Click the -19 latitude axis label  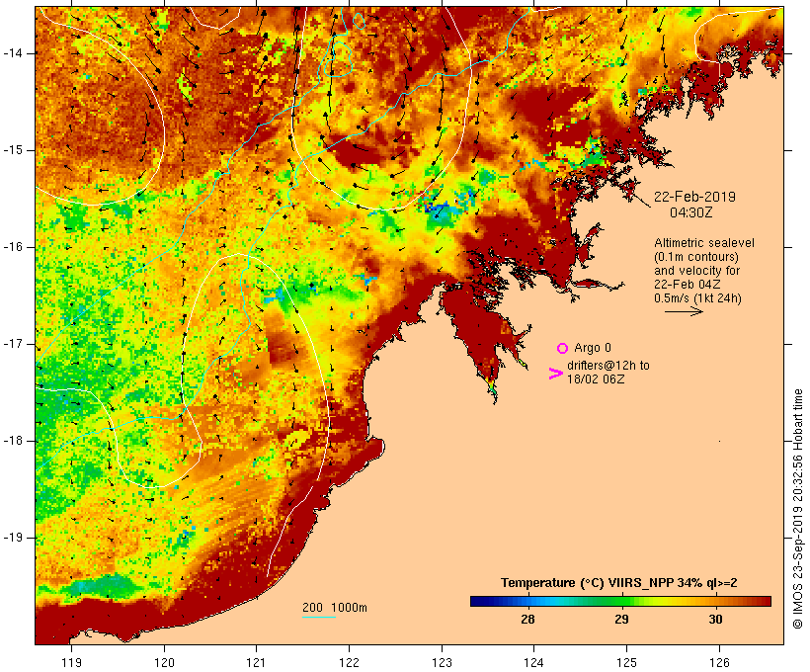tap(13, 538)
